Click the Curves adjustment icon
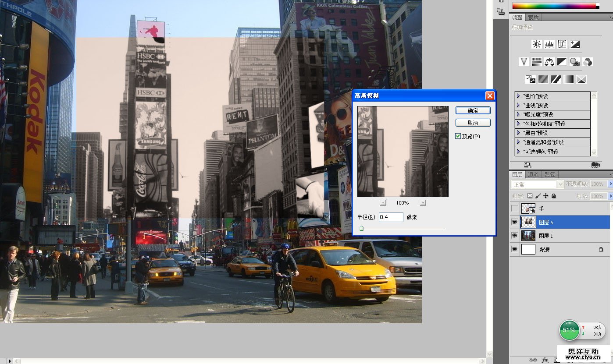 (x=562, y=44)
